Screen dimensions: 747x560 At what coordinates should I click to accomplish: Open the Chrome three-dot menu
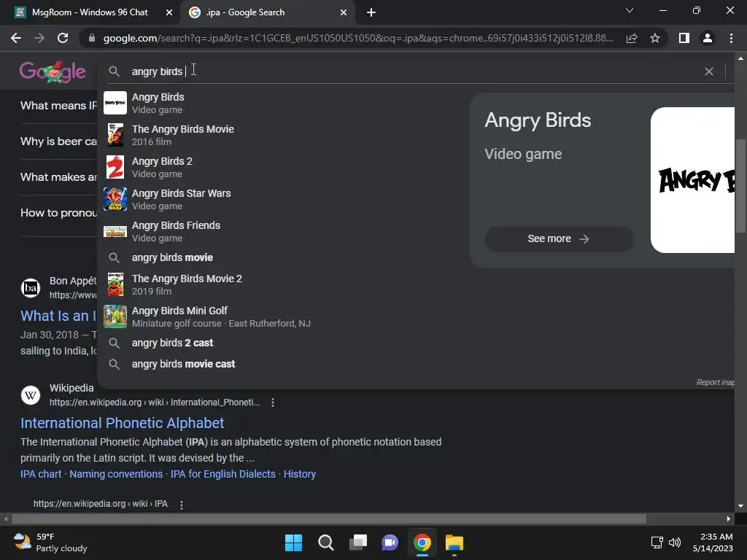click(x=731, y=38)
